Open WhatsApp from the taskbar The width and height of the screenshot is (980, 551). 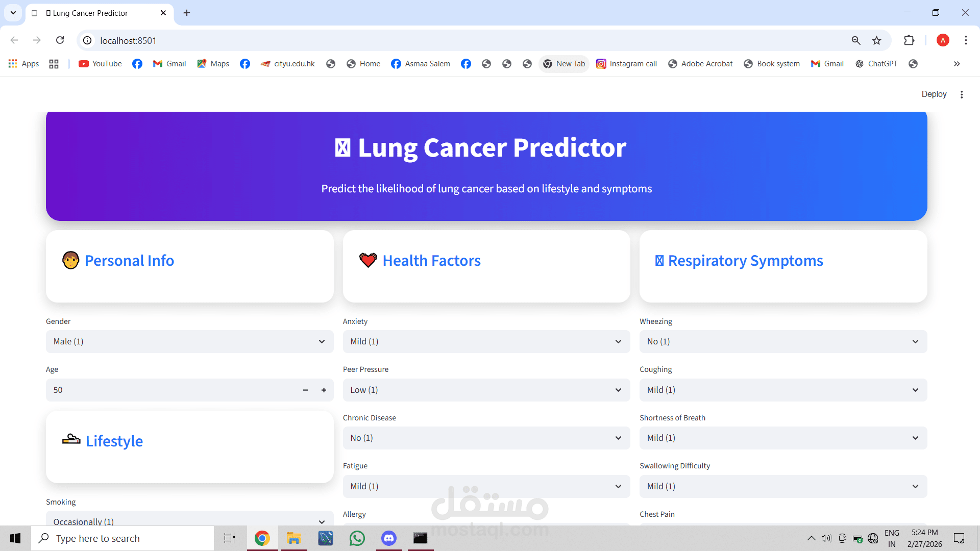click(357, 538)
